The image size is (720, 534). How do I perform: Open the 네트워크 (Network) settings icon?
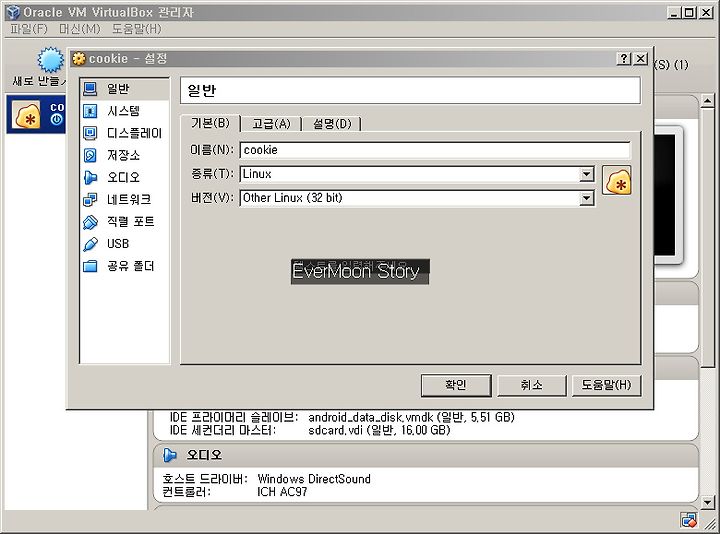[x=90, y=199]
